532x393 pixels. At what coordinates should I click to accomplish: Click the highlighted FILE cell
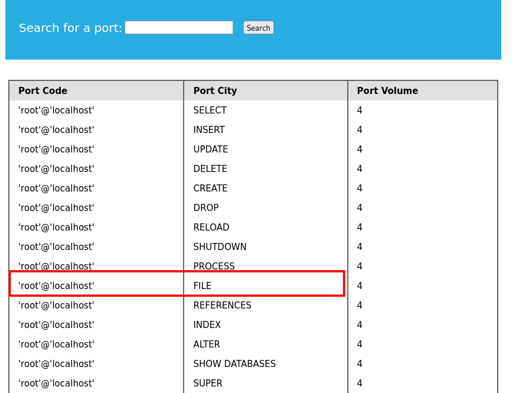pos(203,286)
